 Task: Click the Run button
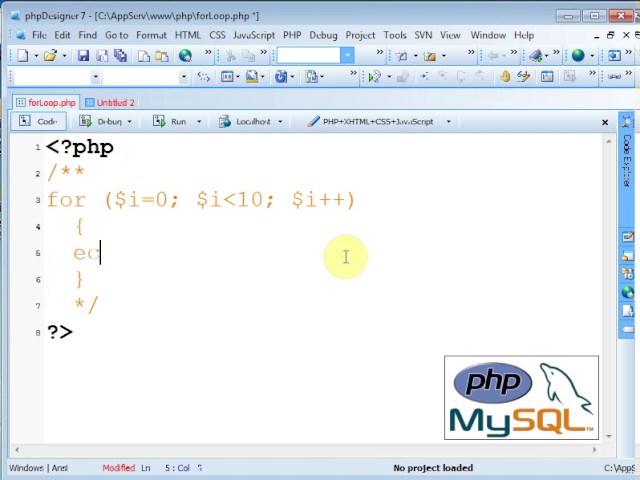169,121
